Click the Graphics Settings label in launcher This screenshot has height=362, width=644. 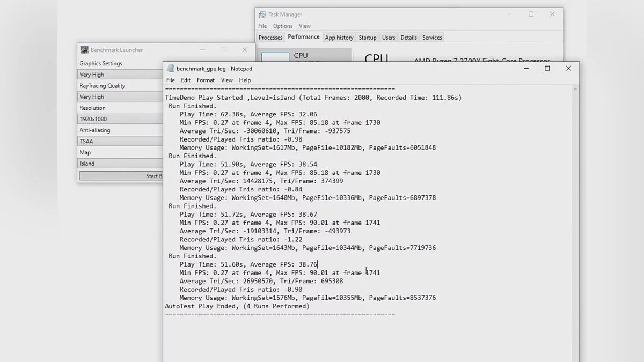pyautogui.click(x=101, y=63)
